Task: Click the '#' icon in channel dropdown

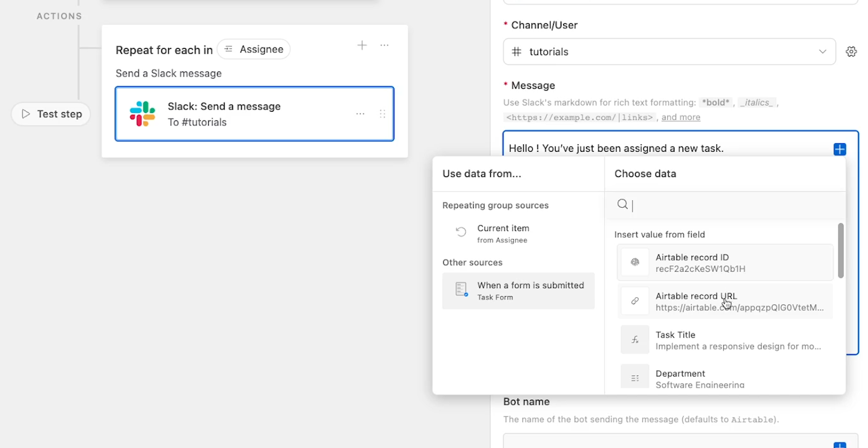Action: pyautogui.click(x=517, y=52)
